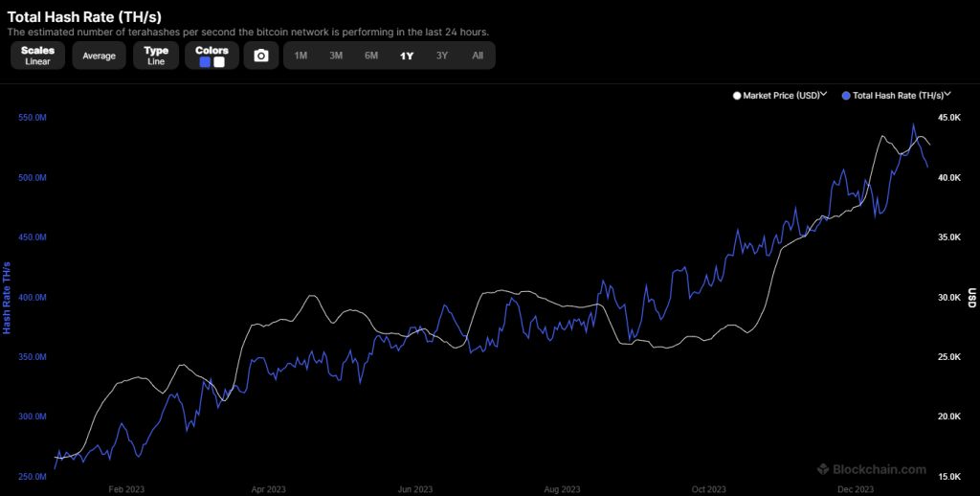The image size is (980, 496).
Task: Click the blue Total Hash Rate legend dot
Action: click(845, 96)
